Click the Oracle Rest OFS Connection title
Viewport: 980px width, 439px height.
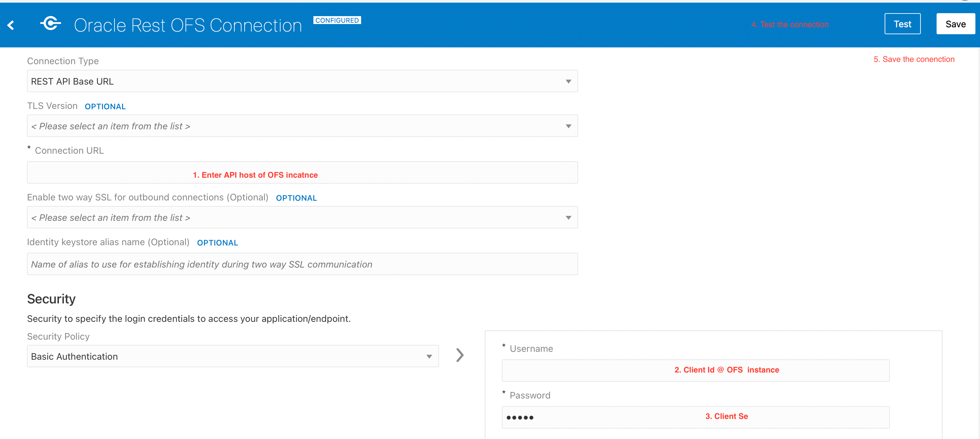click(x=188, y=26)
